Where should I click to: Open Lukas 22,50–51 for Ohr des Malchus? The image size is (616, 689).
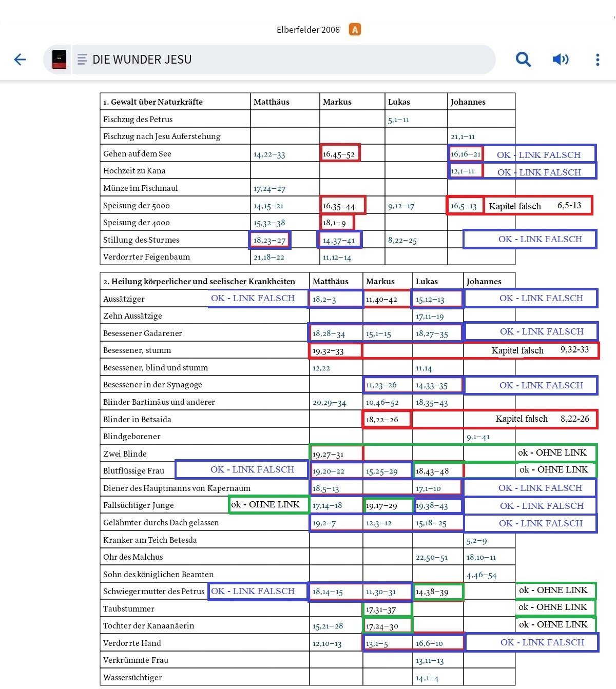click(432, 558)
